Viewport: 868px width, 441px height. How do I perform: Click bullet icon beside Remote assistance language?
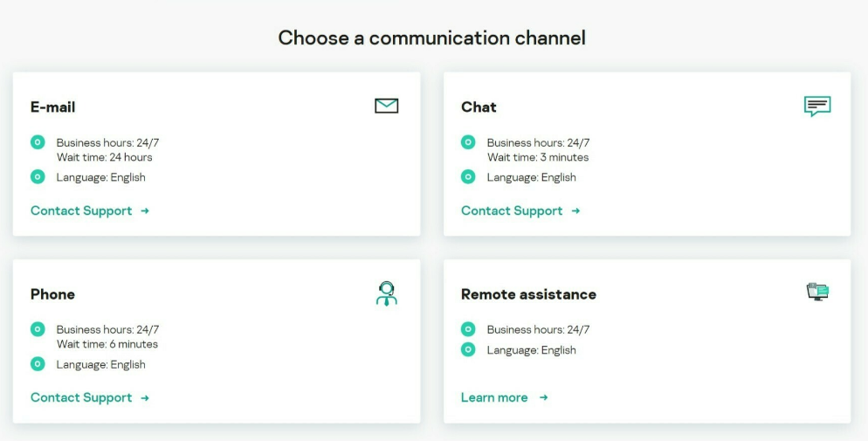pos(468,350)
